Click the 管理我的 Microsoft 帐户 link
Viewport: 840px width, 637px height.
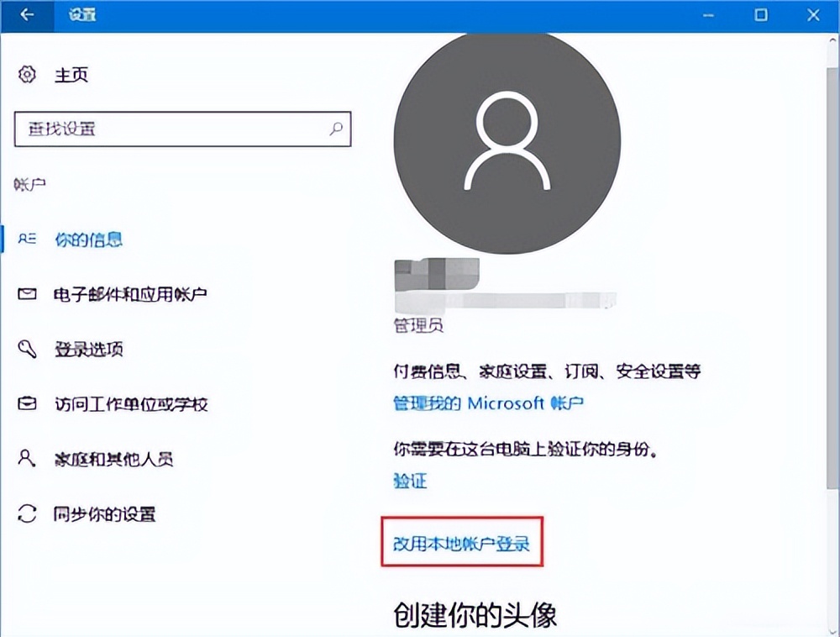click(488, 403)
